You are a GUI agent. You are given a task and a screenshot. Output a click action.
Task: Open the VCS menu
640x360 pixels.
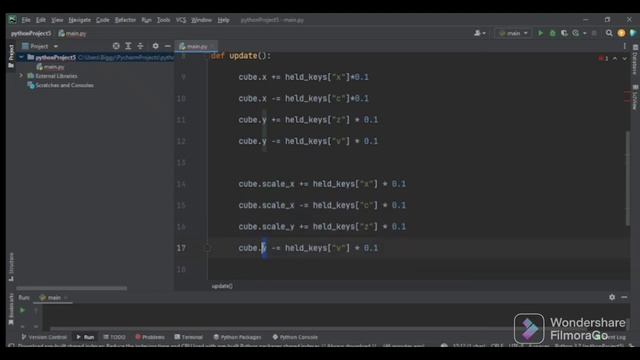(181, 20)
